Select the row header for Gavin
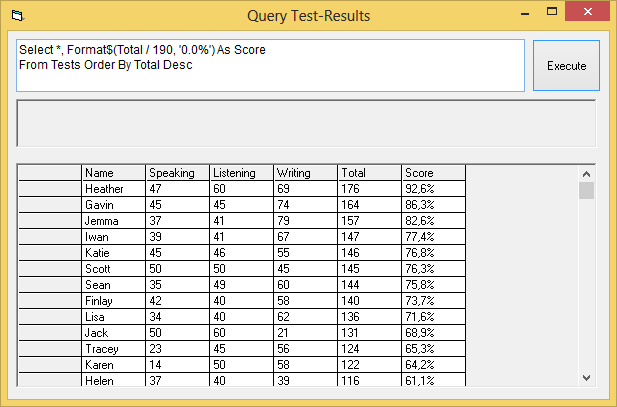 point(50,205)
